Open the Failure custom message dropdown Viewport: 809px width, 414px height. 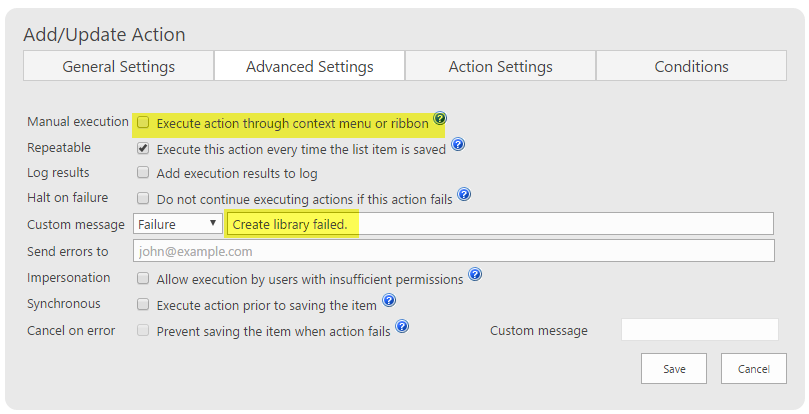point(177,224)
